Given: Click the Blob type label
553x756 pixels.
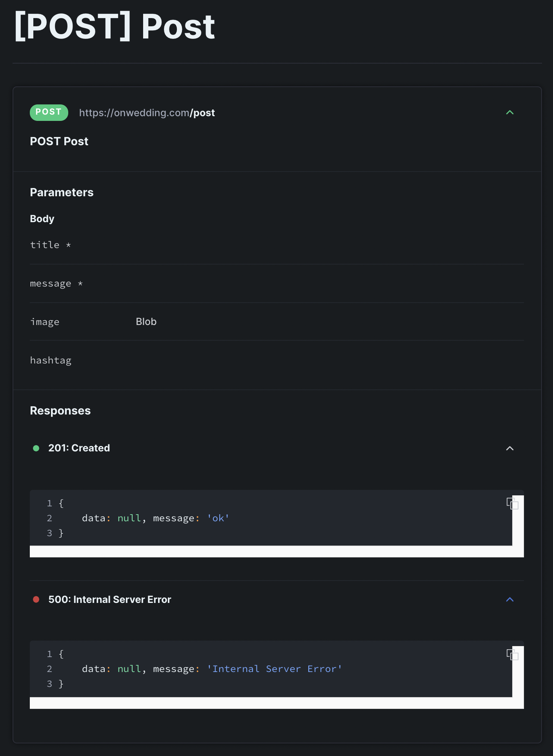Looking at the screenshot, I should tap(146, 322).
